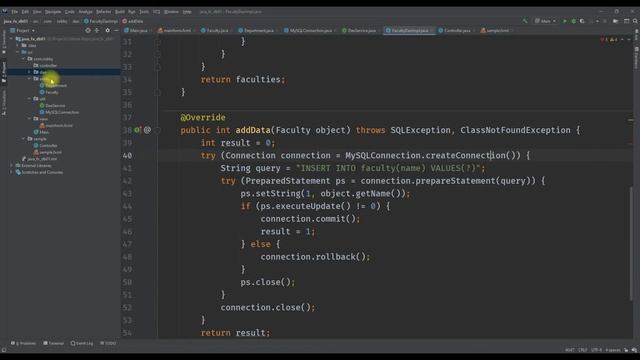Select the DaoService interface in tree
The width and height of the screenshot is (640, 360).
[53, 105]
